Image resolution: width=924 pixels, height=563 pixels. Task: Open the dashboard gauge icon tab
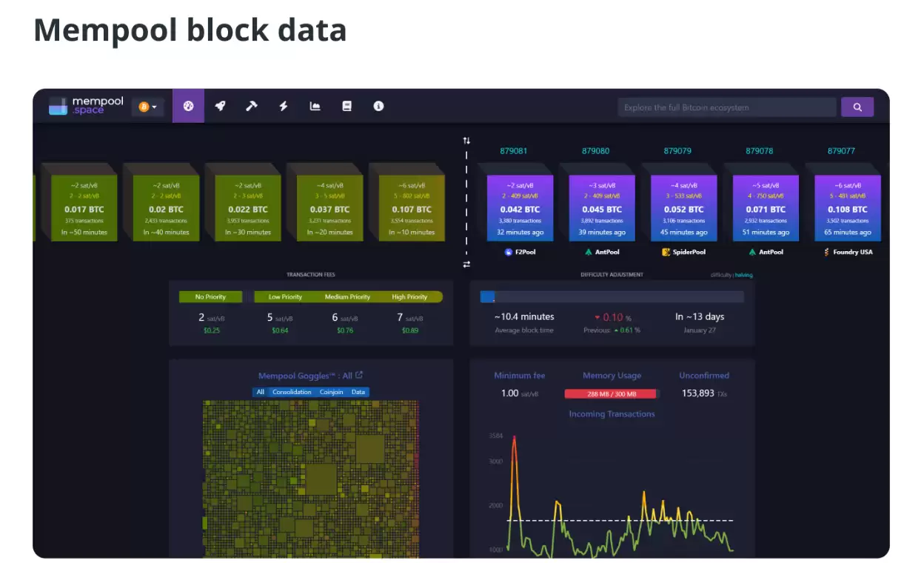point(188,106)
